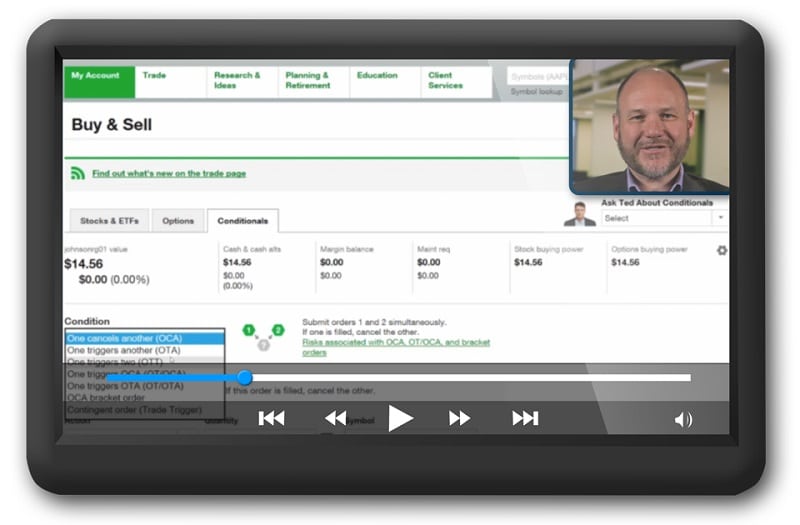Open the Research & Ideas menu

237,81
